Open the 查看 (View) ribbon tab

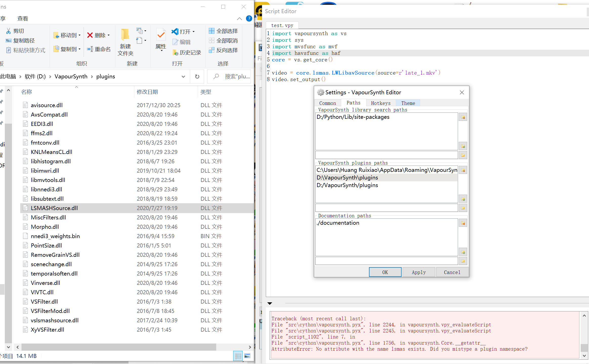(23, 18)
